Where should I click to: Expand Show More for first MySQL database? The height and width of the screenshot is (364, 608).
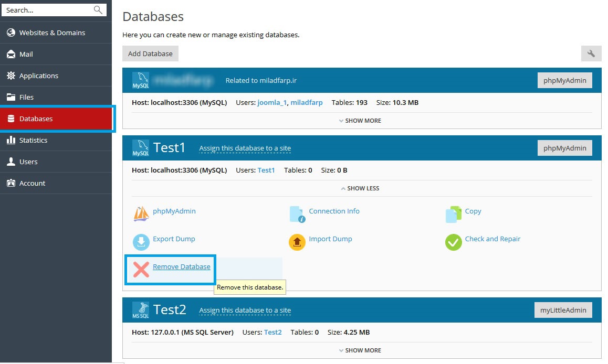(x=360, y=121)
